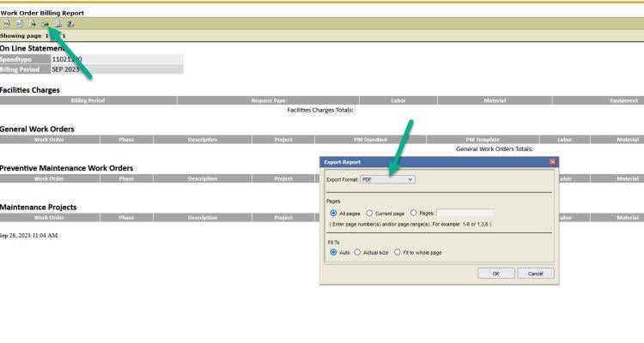Click the Equipment column header
The height and width of the screenshot is (343, 644).
(x=598, y=100)
